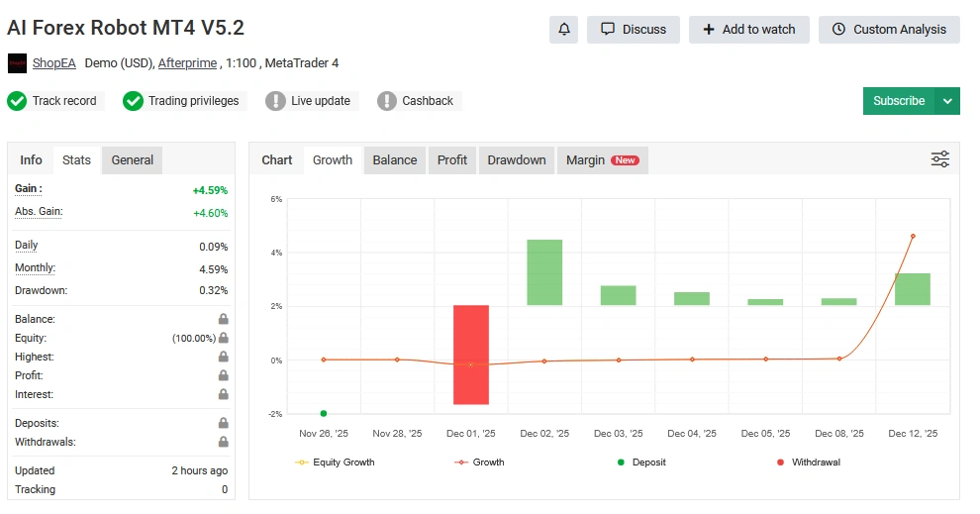Screen dimensions: 980x514
Task: Open the Afterprime broker link
Action: (x=187, y=63)
